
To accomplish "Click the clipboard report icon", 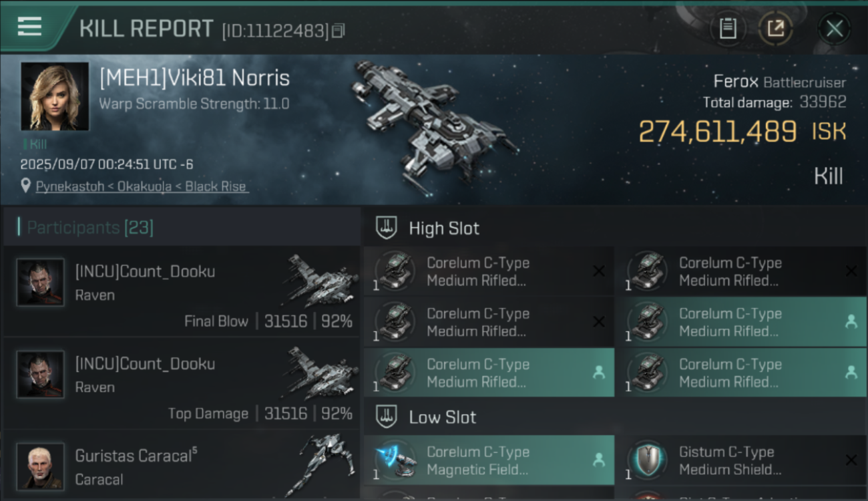I will (728, 29).
